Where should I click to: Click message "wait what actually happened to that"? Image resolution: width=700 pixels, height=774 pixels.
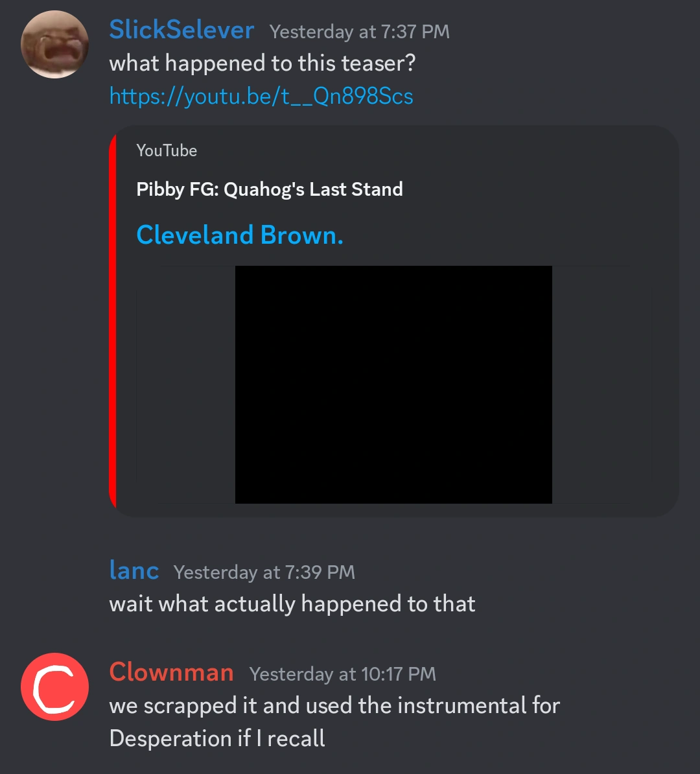point(292,604)
